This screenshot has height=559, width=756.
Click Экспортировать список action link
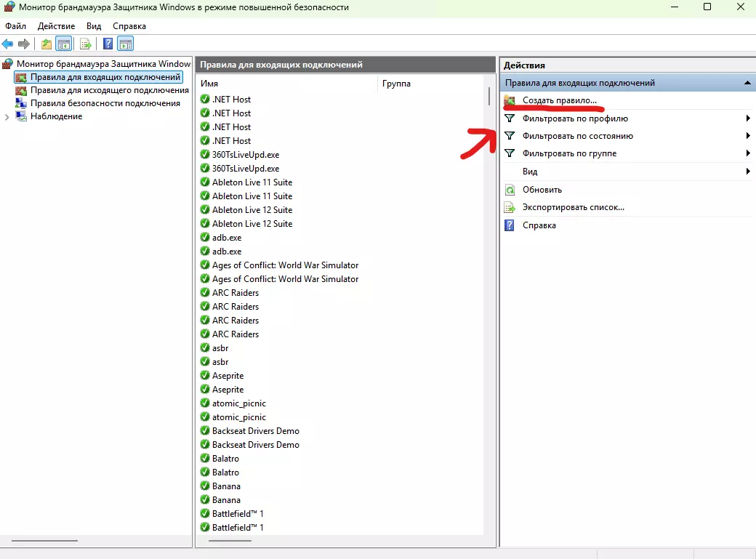[574, 207]
